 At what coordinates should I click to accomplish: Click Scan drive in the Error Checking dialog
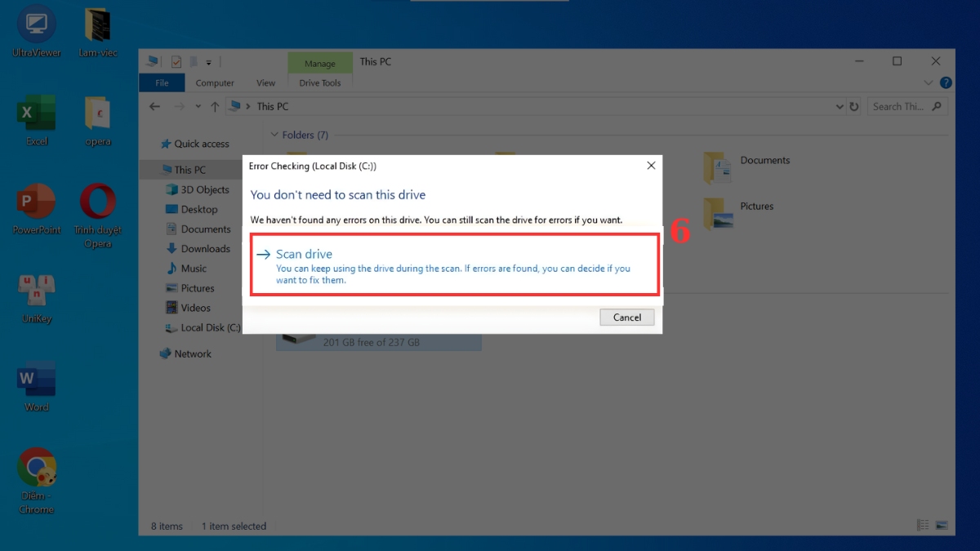tap(455, 265)
